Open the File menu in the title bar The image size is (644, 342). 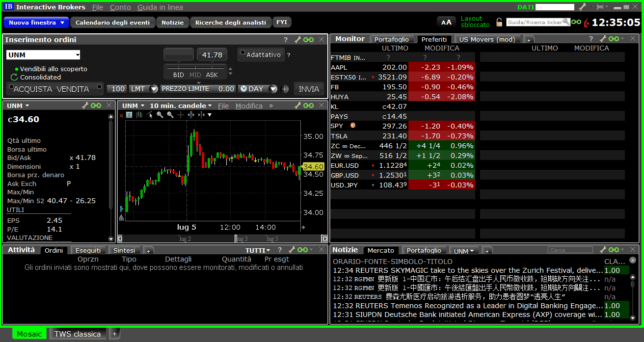click(98, 7)
